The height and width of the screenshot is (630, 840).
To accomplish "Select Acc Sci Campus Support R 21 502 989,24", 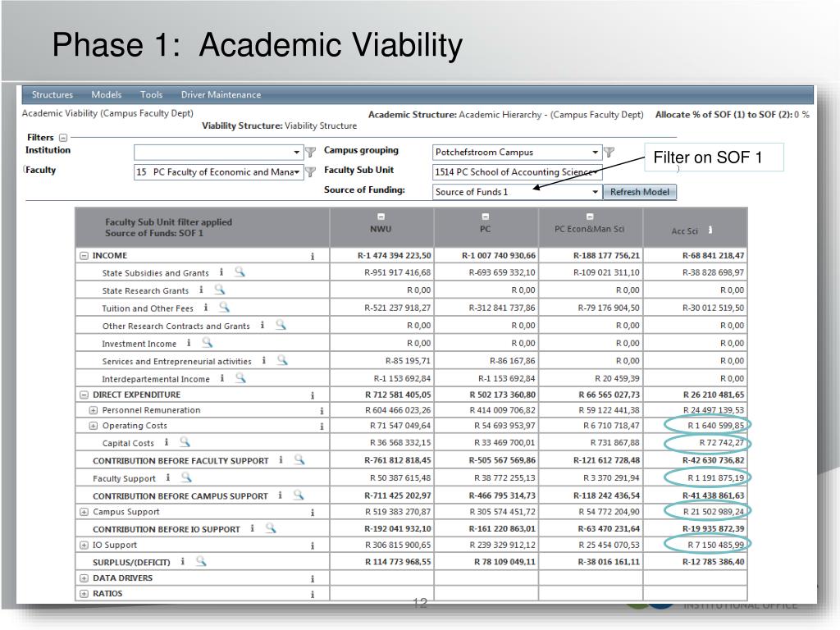I will tap(714, 512).
